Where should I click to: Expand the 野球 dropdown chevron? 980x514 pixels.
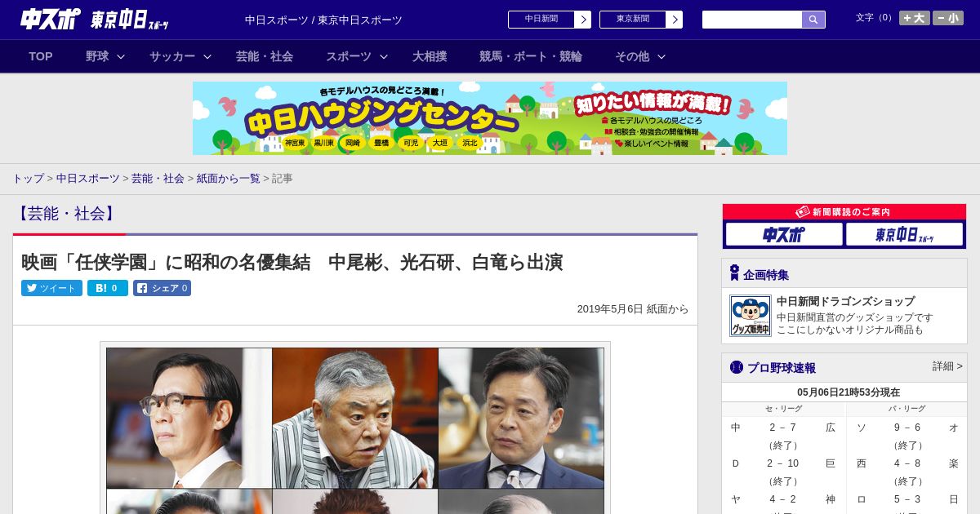coord(121,56)
